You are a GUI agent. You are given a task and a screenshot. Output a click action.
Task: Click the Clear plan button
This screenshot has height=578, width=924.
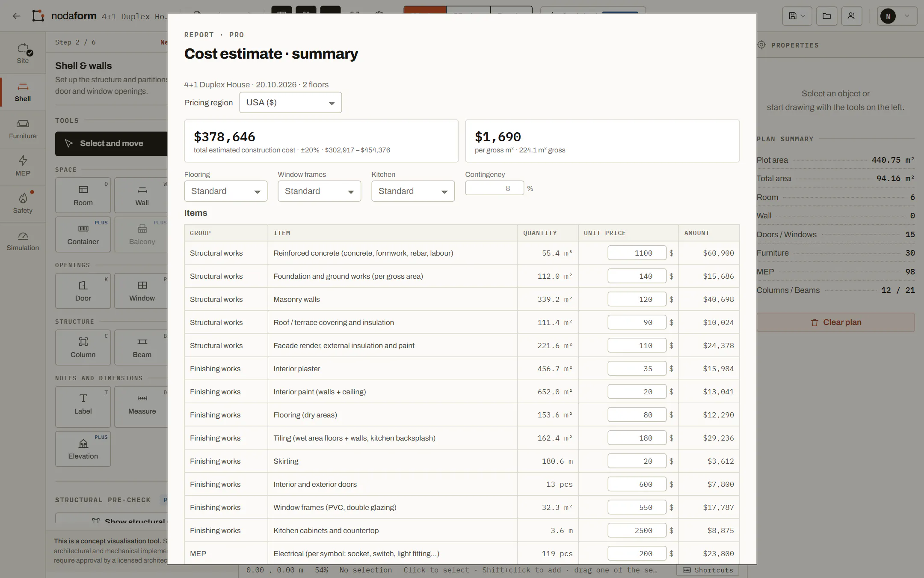click(835, 322)
